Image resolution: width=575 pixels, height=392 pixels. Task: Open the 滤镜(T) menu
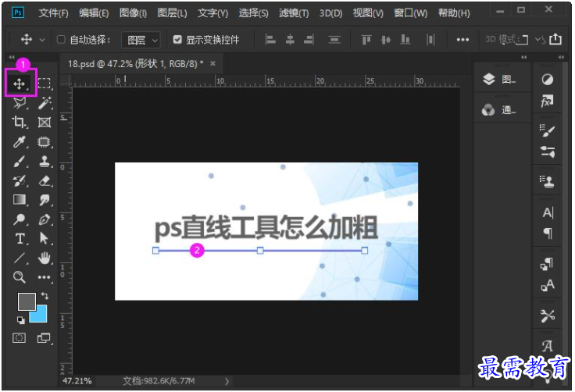coord(294,13)
